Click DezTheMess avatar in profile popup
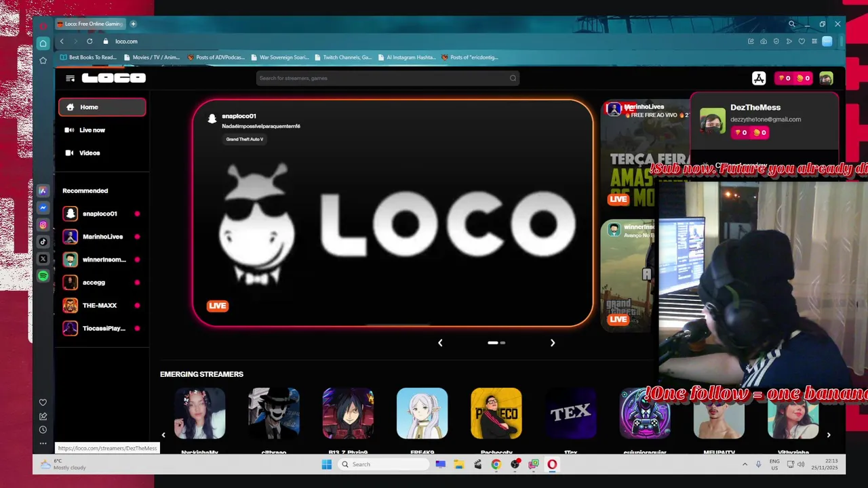The image size is (868, 488). tap(713, 121)
